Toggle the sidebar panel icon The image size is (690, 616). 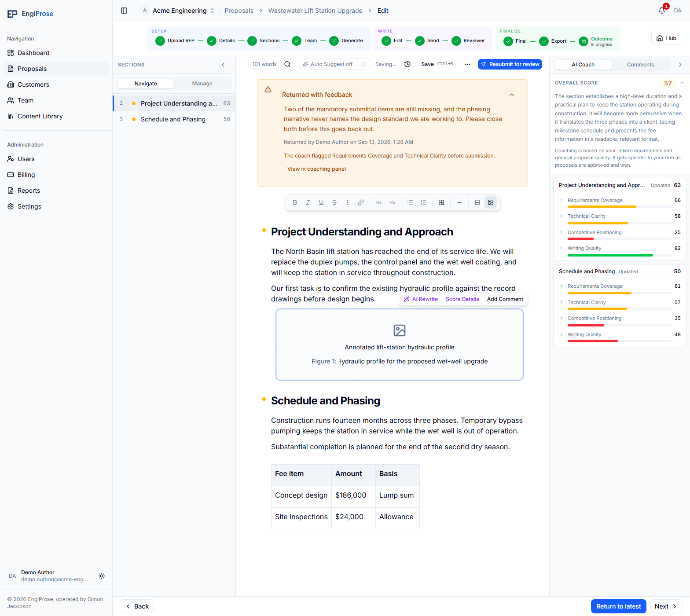(x=124, y=11)
